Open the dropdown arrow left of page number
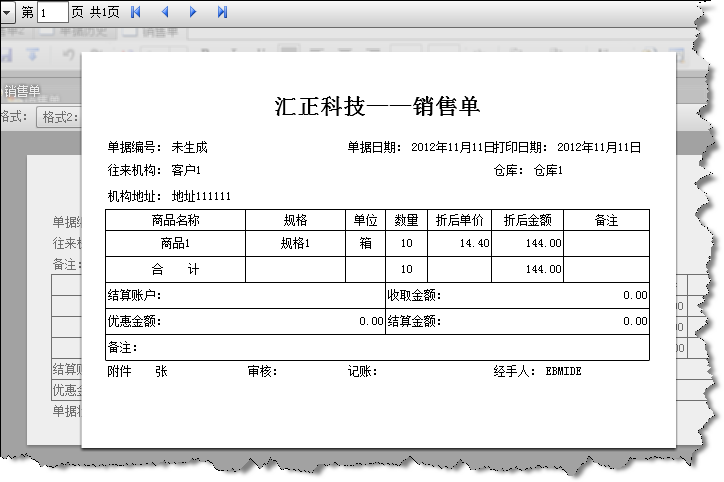 tap(7, 12)
